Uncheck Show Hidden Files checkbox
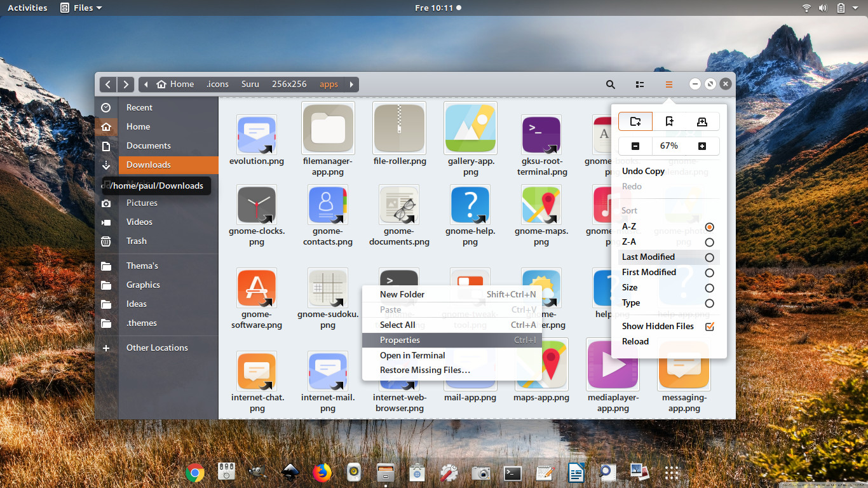The height and width of the screenshot is (488, 868). pyautogui.click(x=710, y=327)
